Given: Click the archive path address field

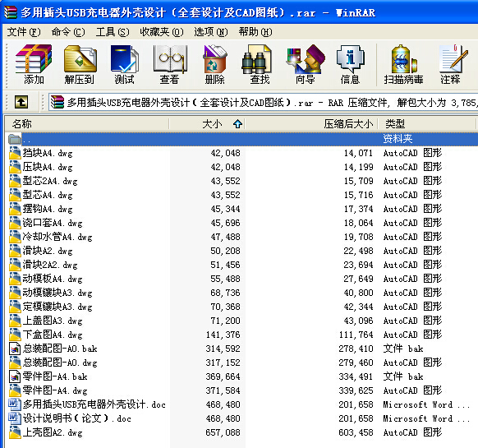Looking at the screenshot, I should point(263,102).
